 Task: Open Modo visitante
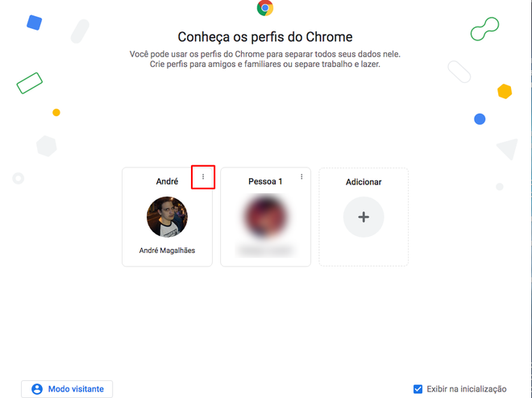(x=67, y=389)
